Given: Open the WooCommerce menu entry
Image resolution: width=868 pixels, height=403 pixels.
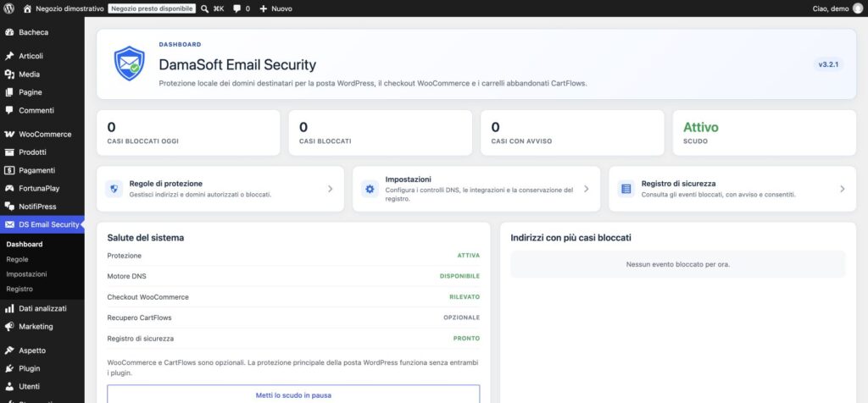Looking at the screenshot, I should [42, 134].
